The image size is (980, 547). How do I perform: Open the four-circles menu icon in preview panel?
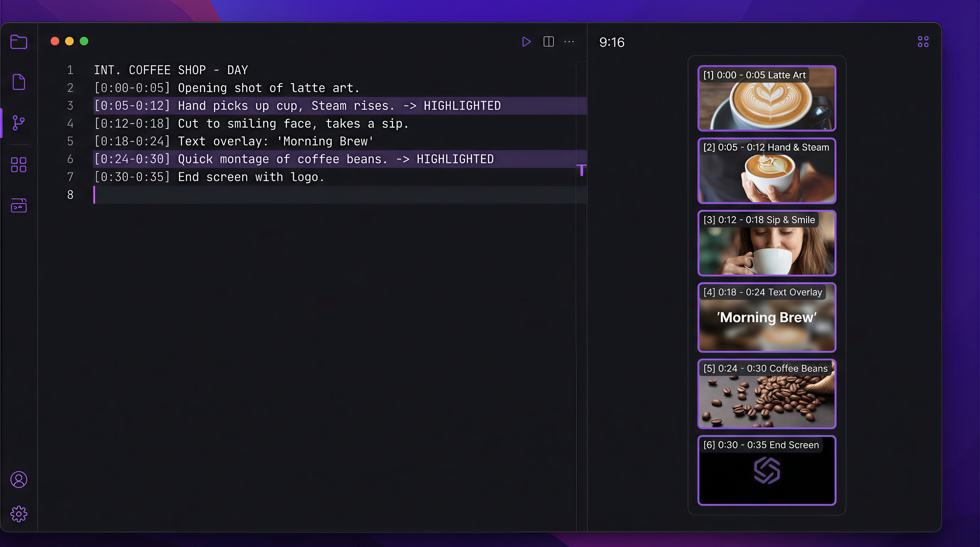[x=923, y=41]
